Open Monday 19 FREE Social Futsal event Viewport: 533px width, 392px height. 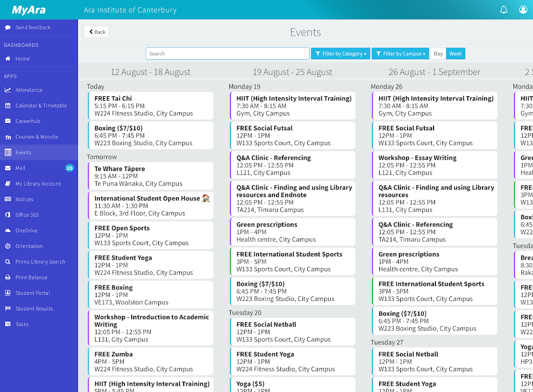[x=292, y=135]
